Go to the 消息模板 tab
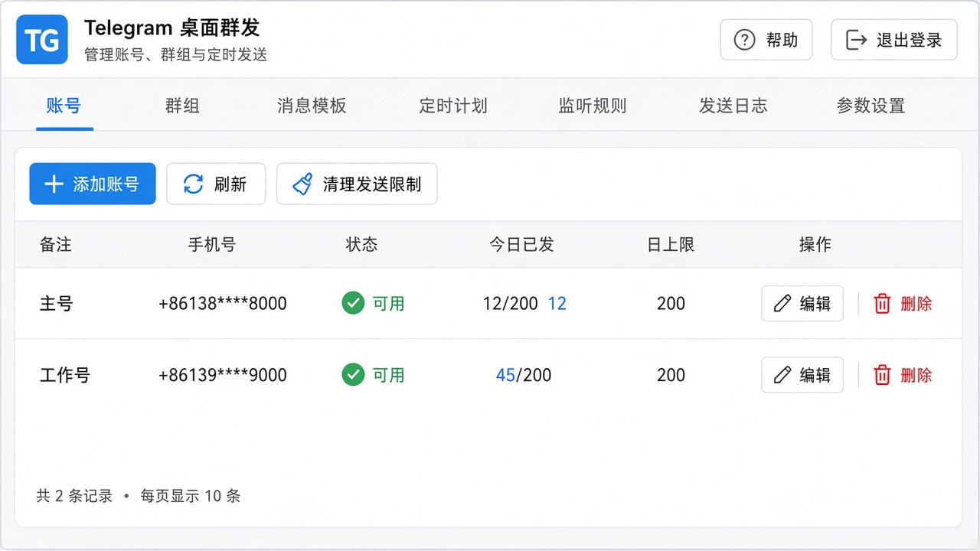This screenshot has height=551, width=980. 312,106
